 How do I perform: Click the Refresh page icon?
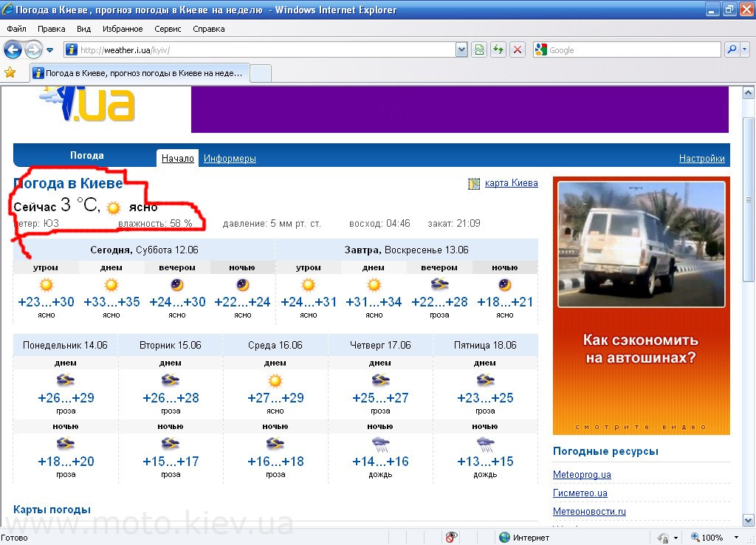click(499, 50)
